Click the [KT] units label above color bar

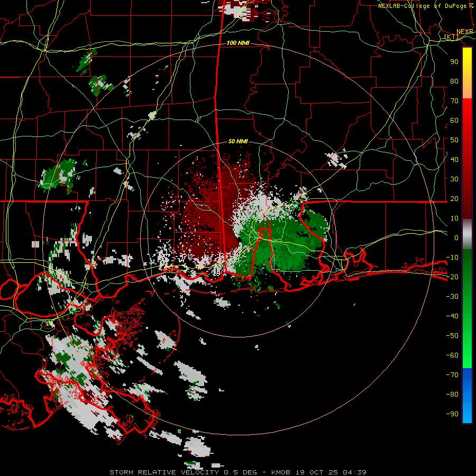452,36
